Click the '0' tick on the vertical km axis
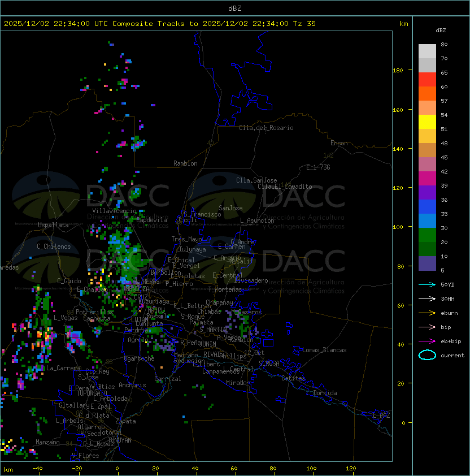 pyautogui.click(x=403, y=423)
